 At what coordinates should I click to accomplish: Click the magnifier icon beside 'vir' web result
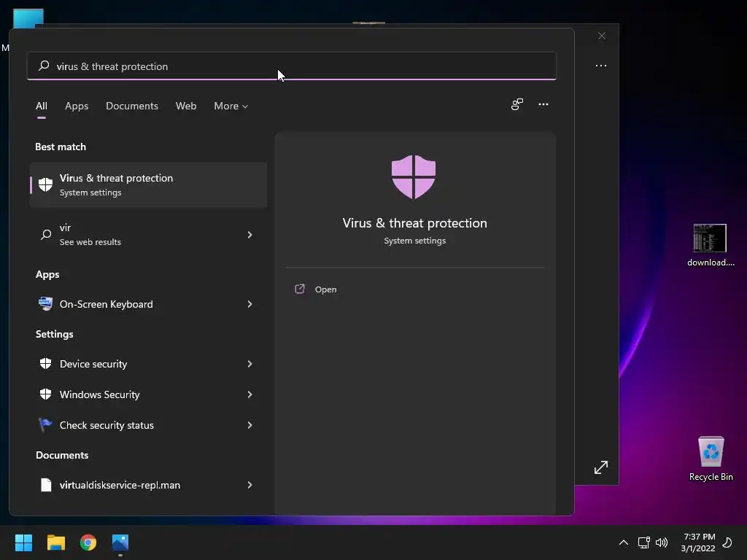click(46, 235)
